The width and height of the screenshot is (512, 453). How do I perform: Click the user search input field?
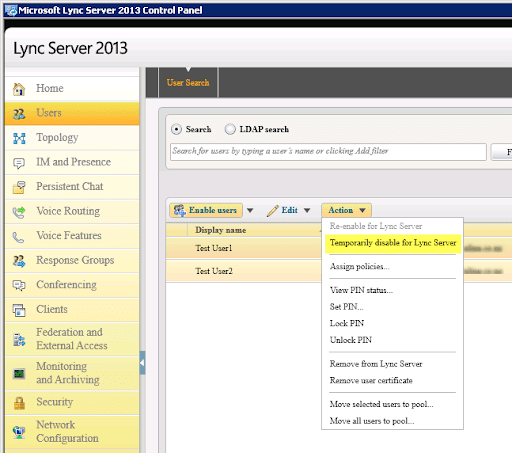[x=328, y=152]
